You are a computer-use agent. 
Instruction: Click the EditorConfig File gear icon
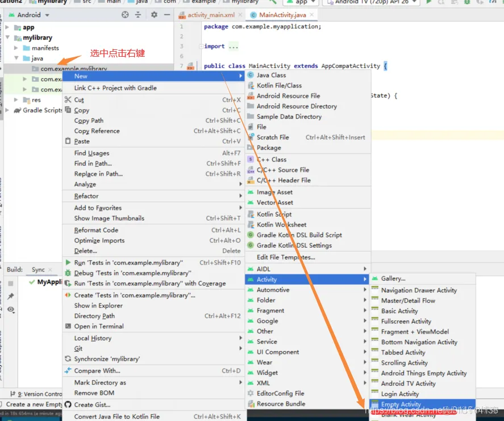coord(251,393)
